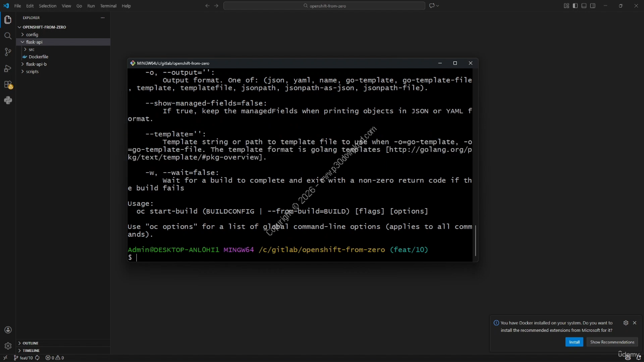Toggle the bottom panel layout button
The image size is (644, 362).
[584, 6]
